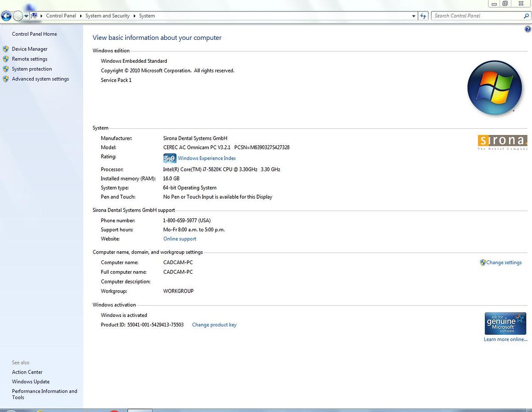This screenshot has width=532, height=412.
Task: Expand the arrow after Control Panel breadcrumb
Action: point(81,16)
